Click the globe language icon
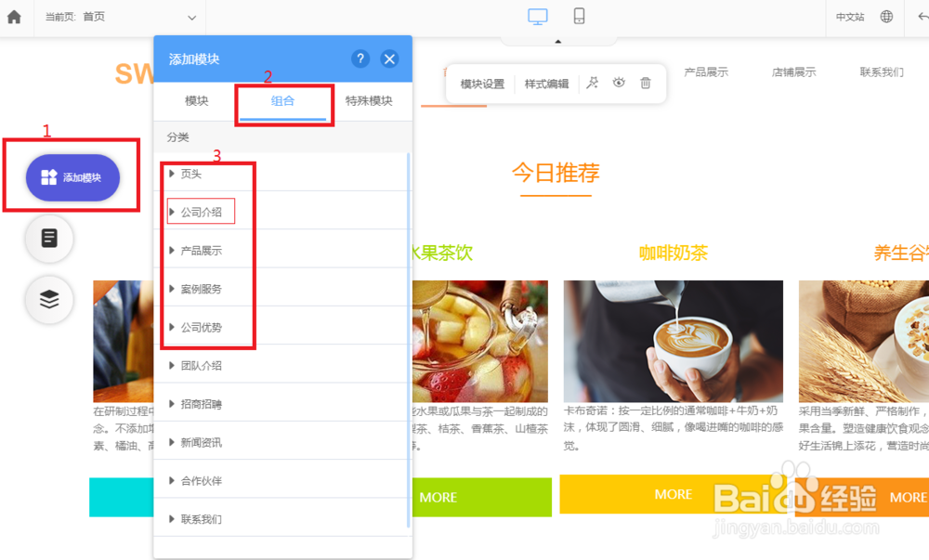 (886, 17)
